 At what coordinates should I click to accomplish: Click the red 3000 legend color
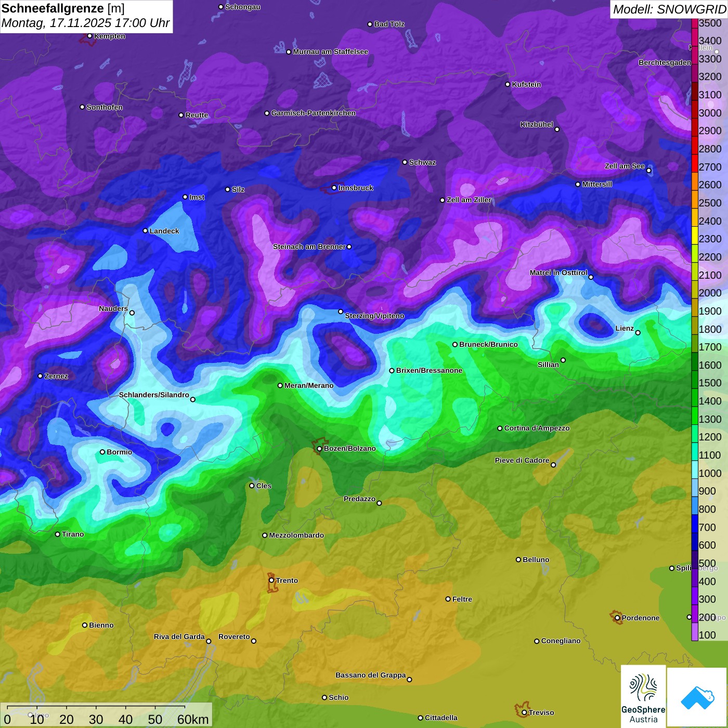click(x=694, y=110)
